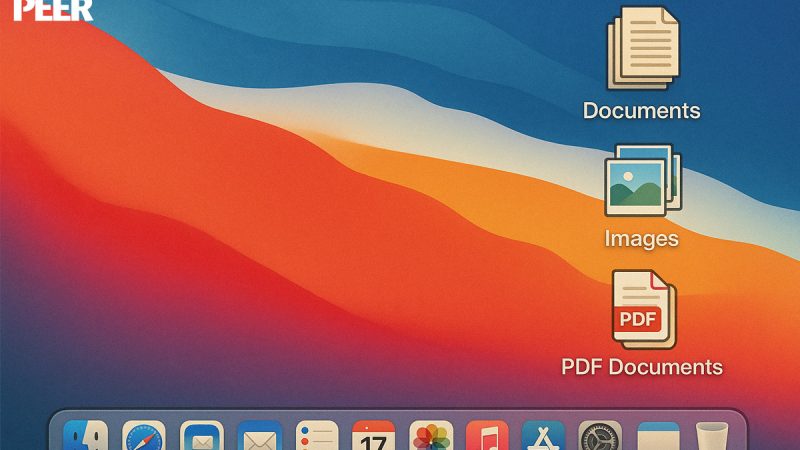Viewport: 800px width, 450px height.
Task: Open System Preferences gear icon
Action: [x=600, y=435]
